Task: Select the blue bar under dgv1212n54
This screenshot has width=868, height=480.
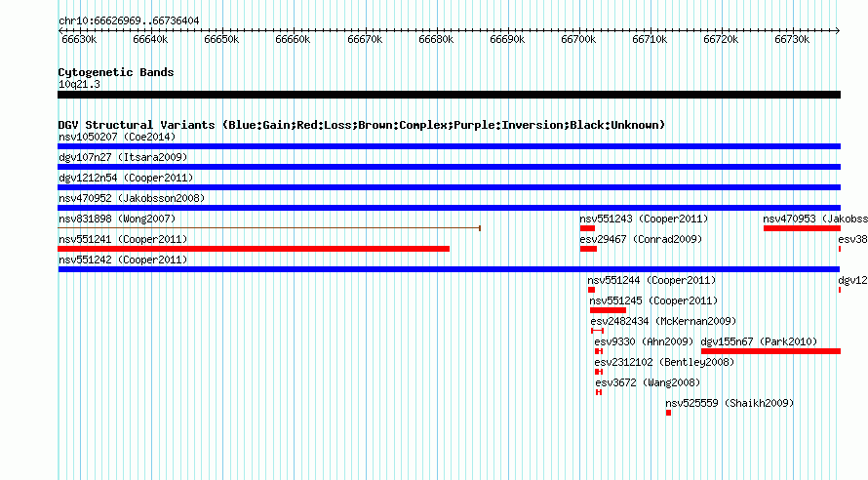Action: 449,187
